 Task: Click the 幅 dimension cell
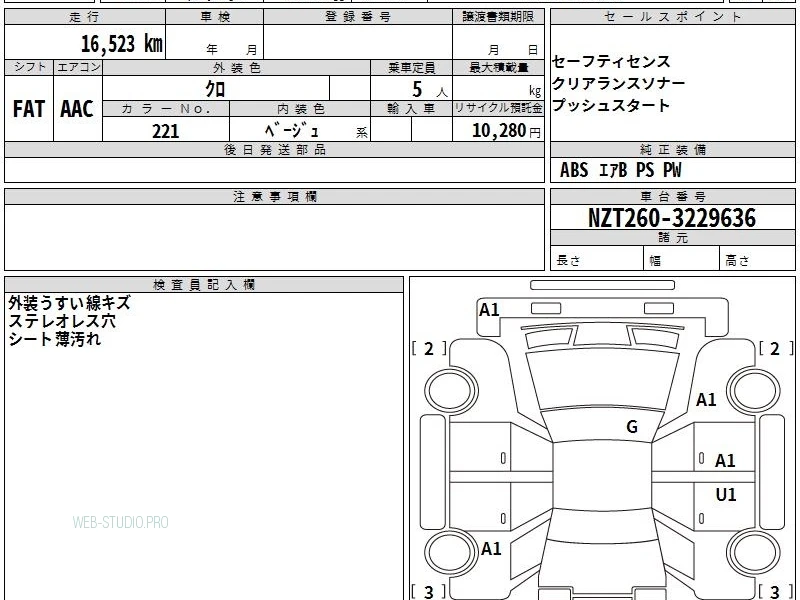point(682,259)
